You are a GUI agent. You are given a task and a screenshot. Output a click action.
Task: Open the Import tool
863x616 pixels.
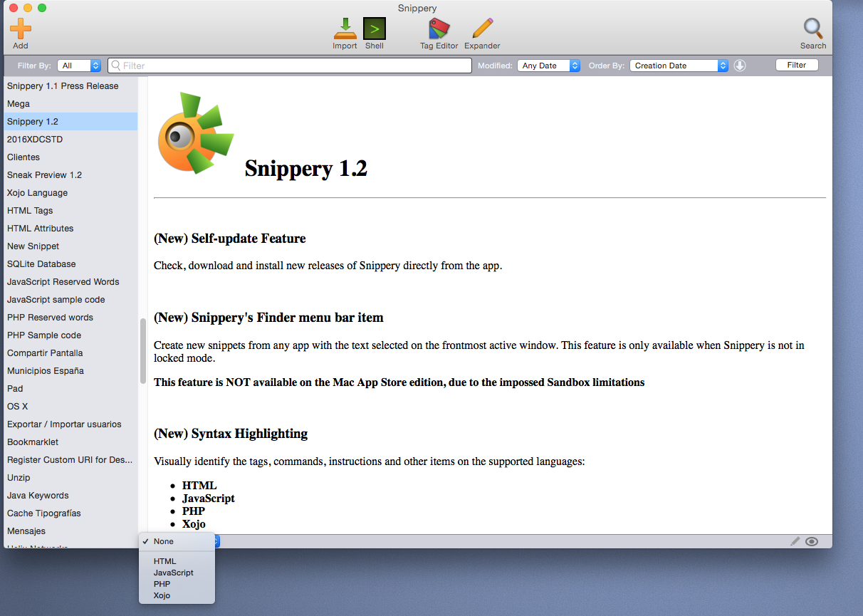tap(345, 28)
